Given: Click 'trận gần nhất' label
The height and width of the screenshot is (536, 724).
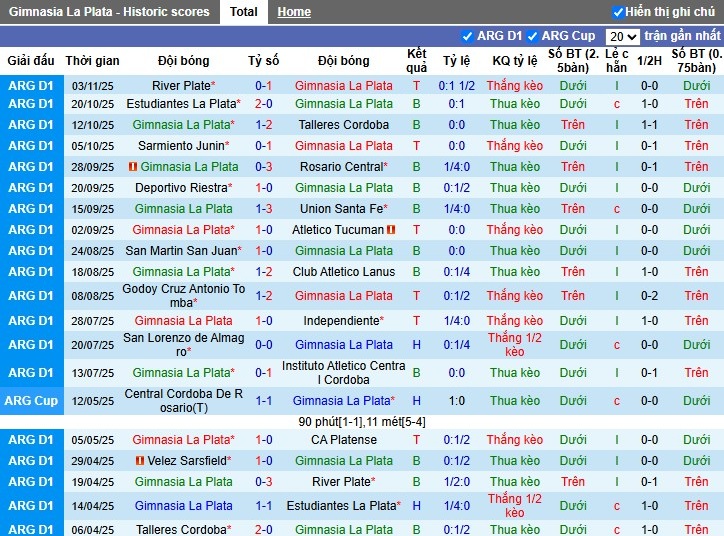Looking at the screenshot, I should click(682, 36).
